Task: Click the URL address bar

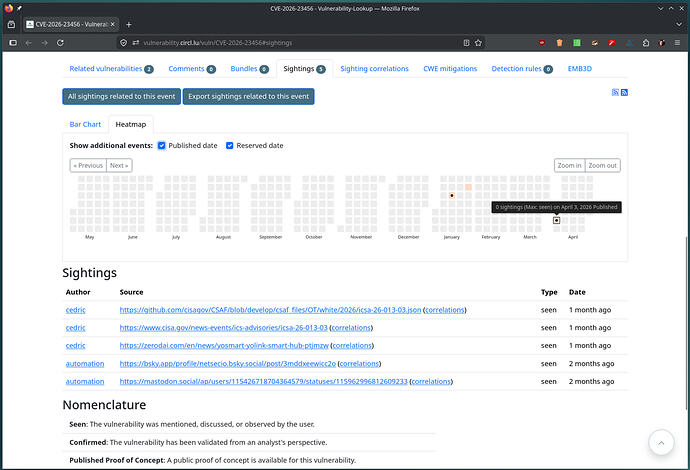Action: (300, 43)
